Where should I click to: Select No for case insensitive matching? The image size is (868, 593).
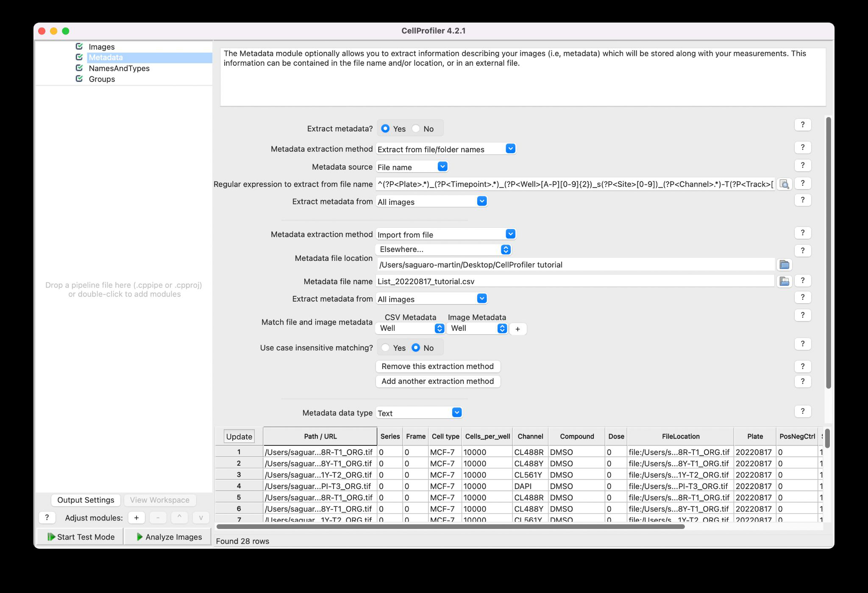click(x=416, y=348)
